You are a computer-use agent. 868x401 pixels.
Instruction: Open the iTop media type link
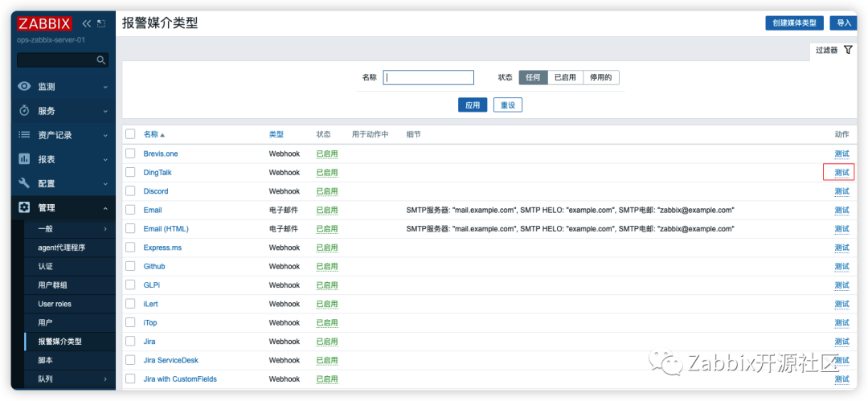(x=150, y=323)
